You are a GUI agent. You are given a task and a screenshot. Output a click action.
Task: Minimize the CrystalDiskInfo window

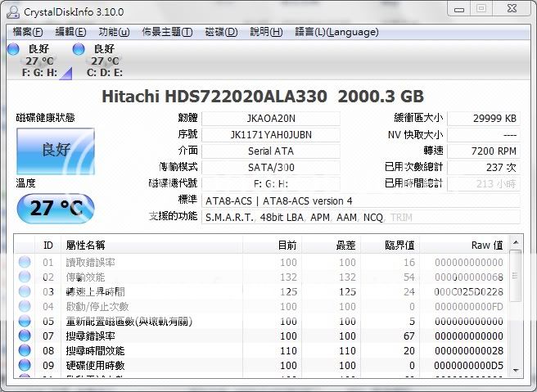(x=459, y=9)
